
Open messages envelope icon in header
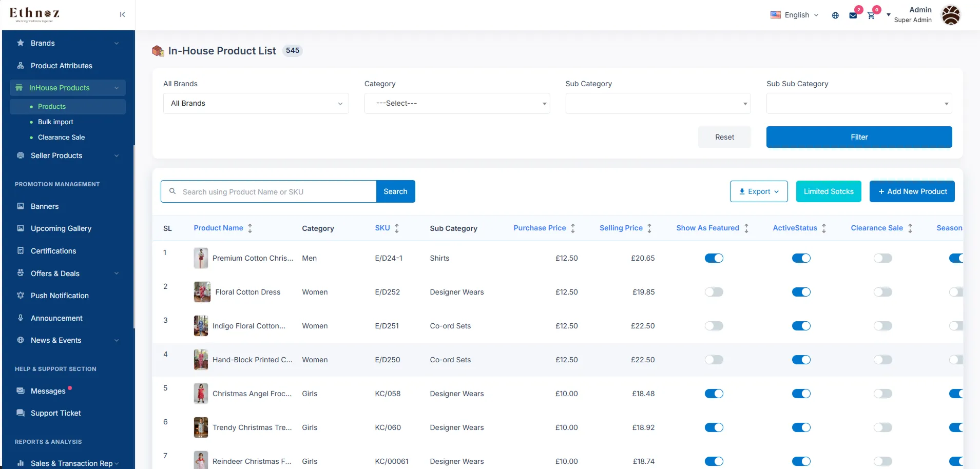pyautogui.click(x=853, y=15)
